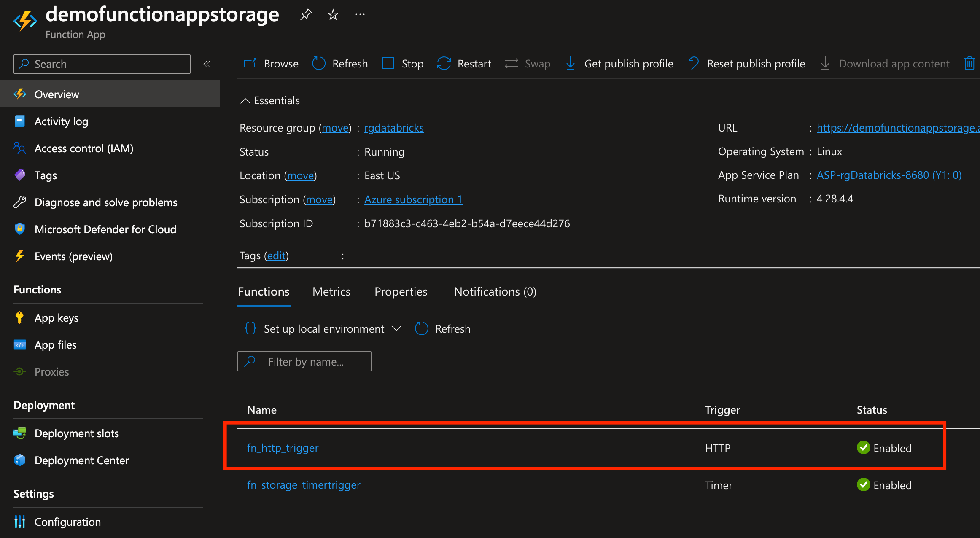Click the Trigger column header
980x538 pixels.
pyautogui.click(x=722, y=410)
